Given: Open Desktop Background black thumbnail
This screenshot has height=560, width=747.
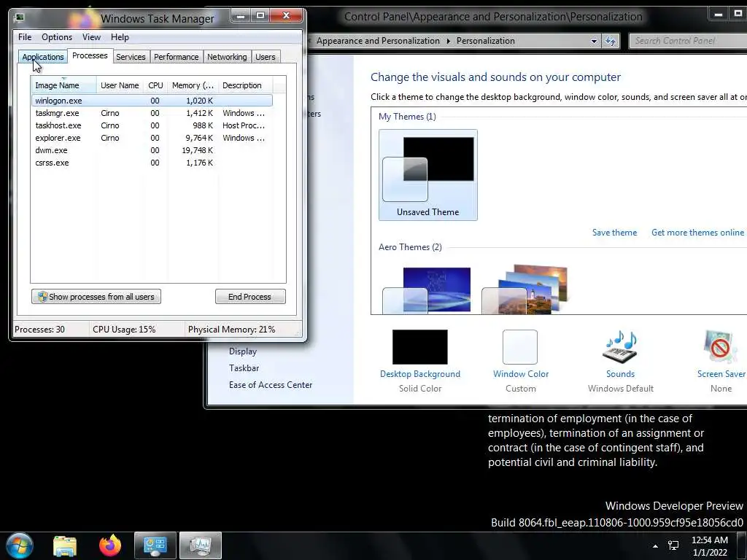Looking at the screenshot, I should point(419,346).
